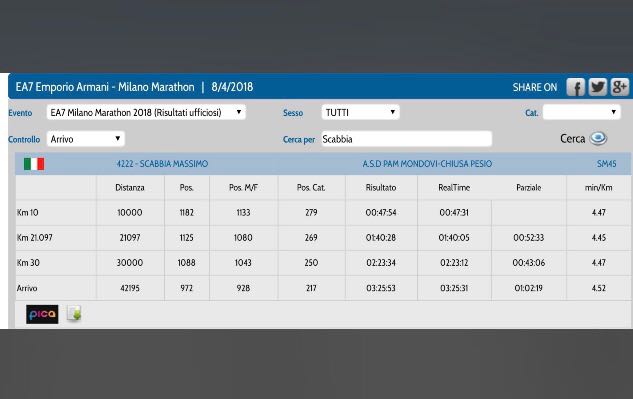This screenshot has height=399, width=633.
Task: Click finish distance 42195
Action: [x=130, y=288]
